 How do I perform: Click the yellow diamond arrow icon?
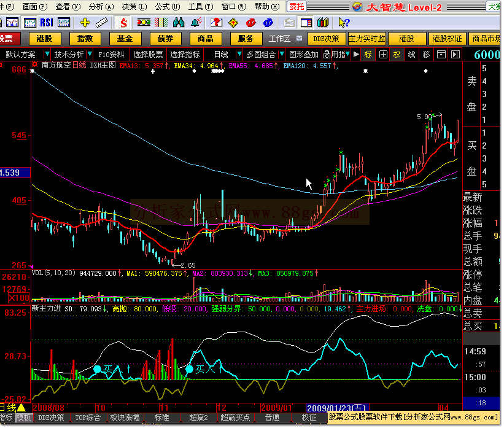[x=233, y=23]
